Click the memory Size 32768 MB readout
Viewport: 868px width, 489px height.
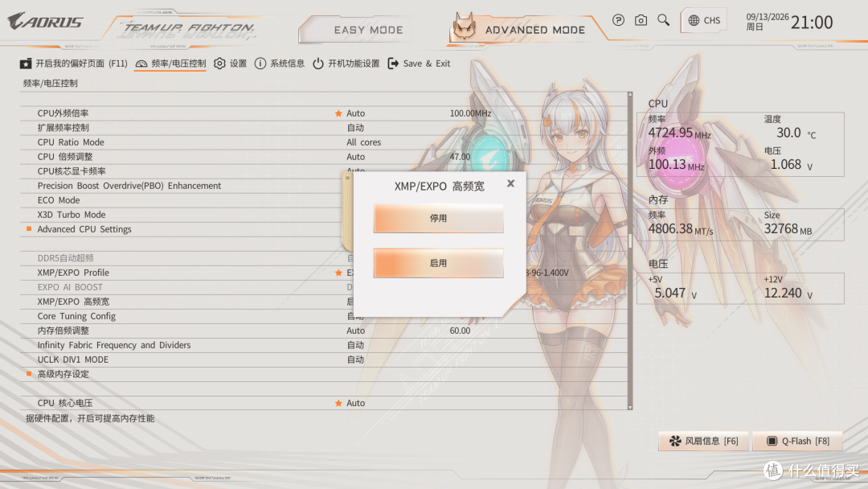(x=788, y=228)
